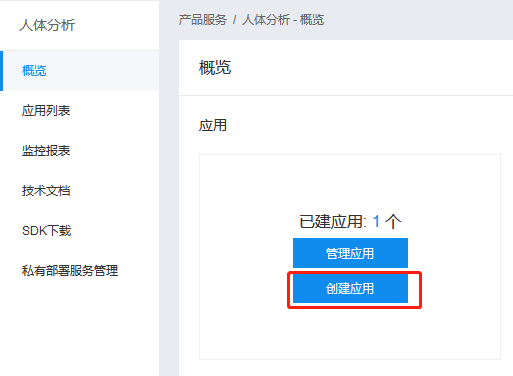Click the 个 unit after app count

point(393,222)
